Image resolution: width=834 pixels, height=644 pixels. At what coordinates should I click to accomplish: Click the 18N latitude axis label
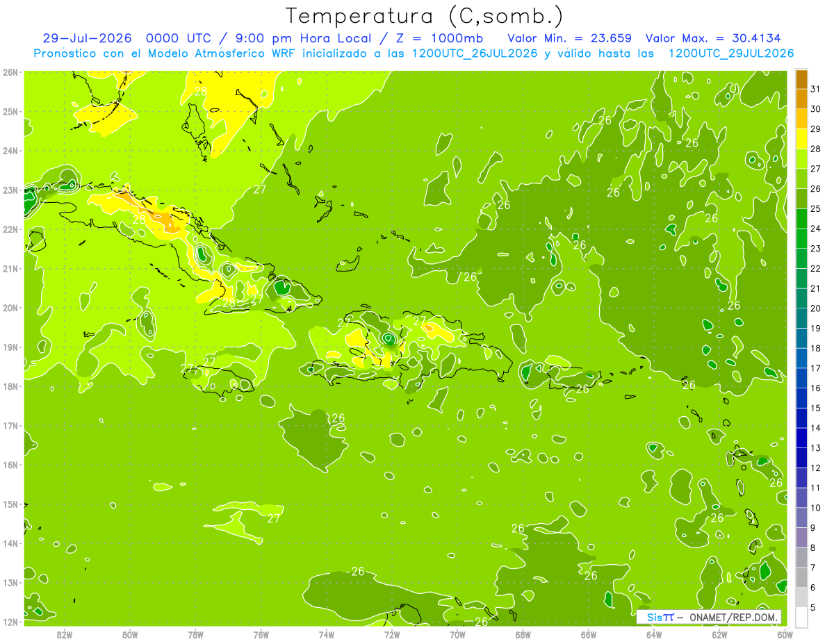(10, 386)
